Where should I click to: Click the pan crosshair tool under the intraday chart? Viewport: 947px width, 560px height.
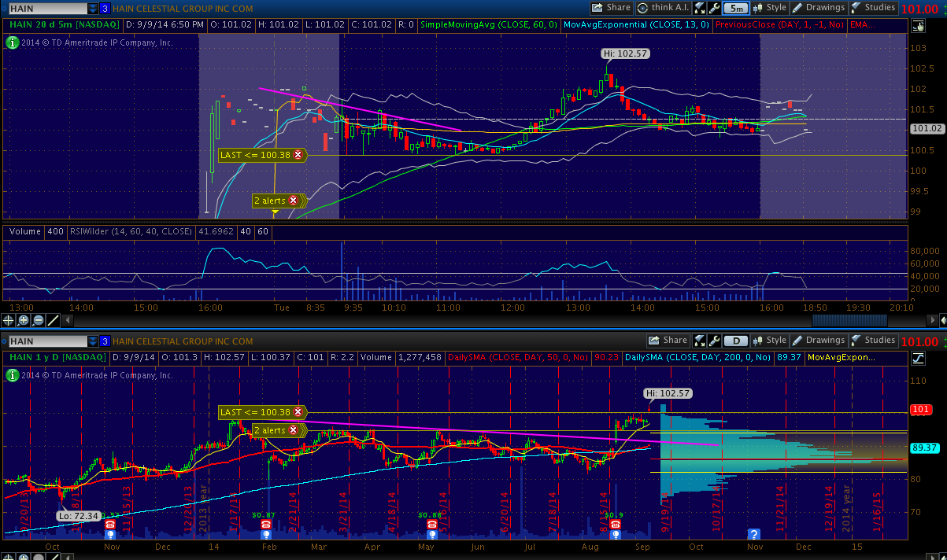(x=9, y=320)
